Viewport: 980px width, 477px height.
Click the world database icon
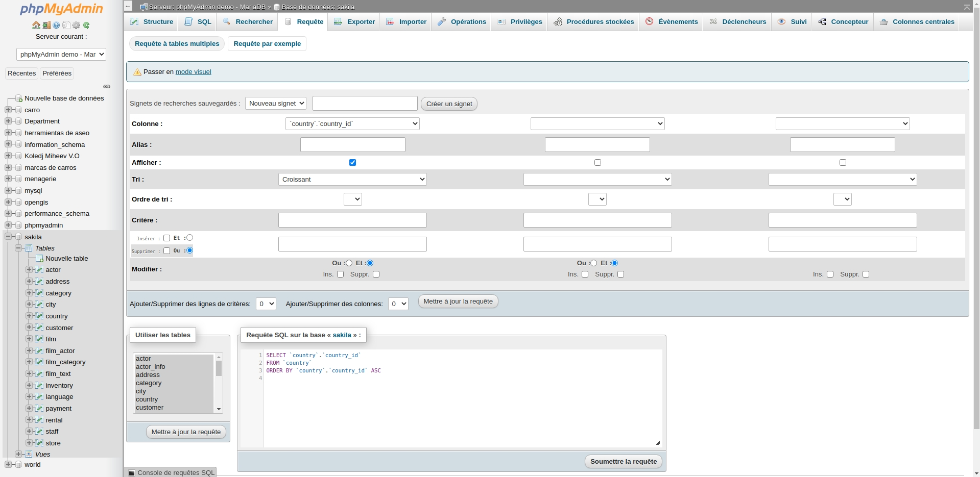(x=19, y=464)
